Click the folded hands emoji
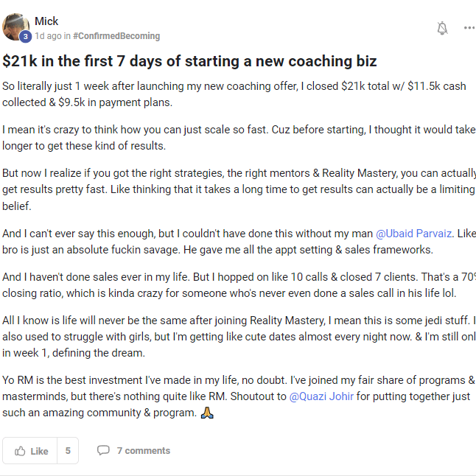The height and width of the screenshot is (476, 476). tap(208, 413)
